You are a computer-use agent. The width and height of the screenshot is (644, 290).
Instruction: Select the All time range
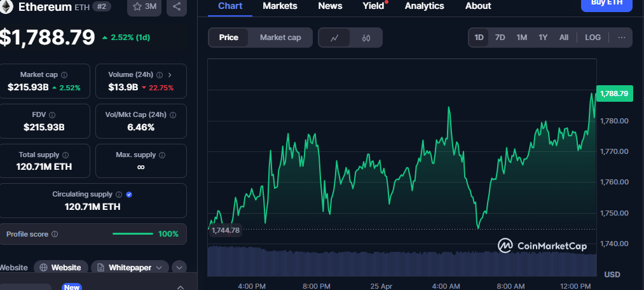click(x=564, y=38)
